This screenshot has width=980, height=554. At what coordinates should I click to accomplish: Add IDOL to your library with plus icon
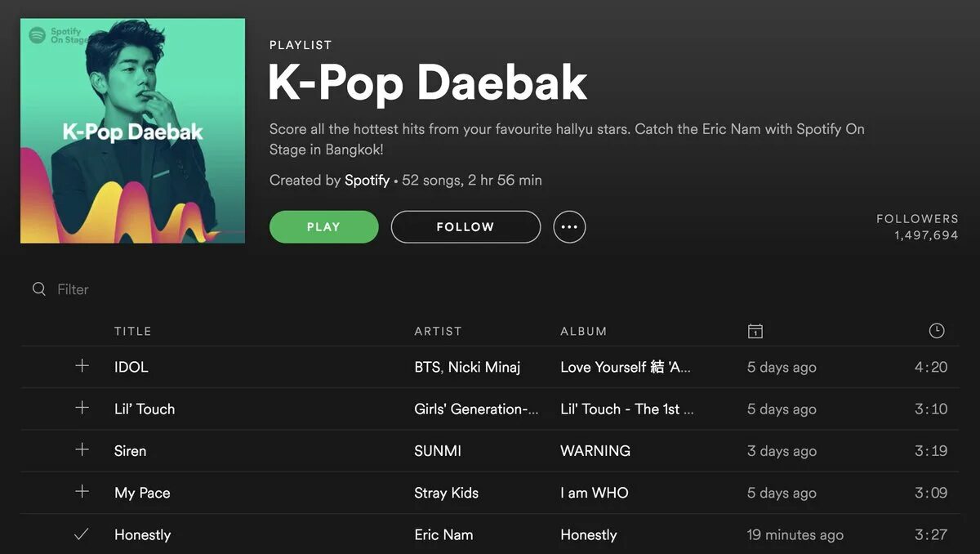pos(82,366)
